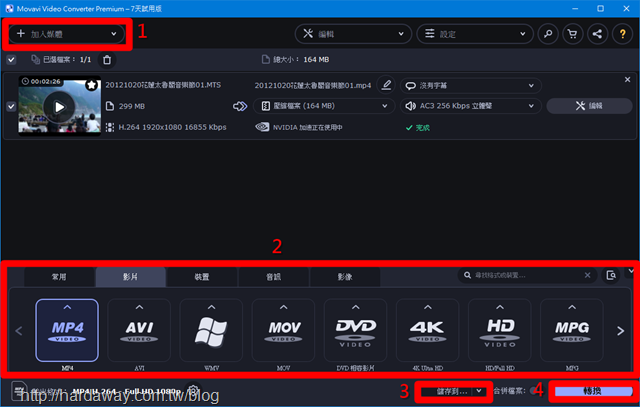Switch to the 裝置 devices tab
The height and width of the screenshot is (407, 640).
(x=202, y=277)
